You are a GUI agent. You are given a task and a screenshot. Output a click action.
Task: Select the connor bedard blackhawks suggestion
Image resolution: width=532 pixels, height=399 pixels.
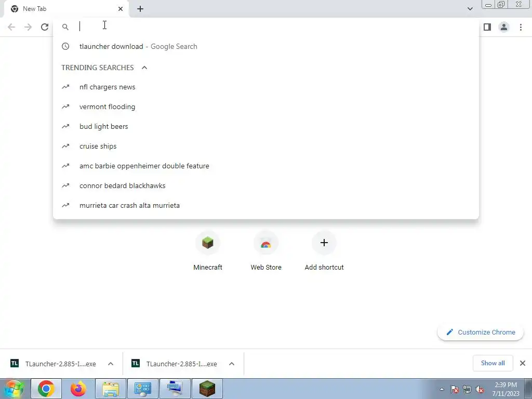pyautogui.click(x=266, y=185)
